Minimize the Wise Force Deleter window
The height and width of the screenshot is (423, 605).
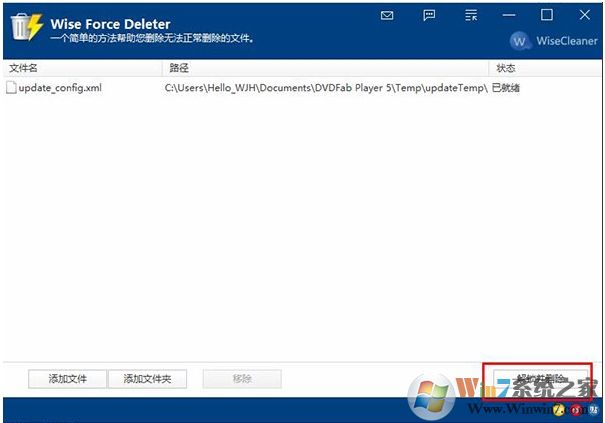509,15
